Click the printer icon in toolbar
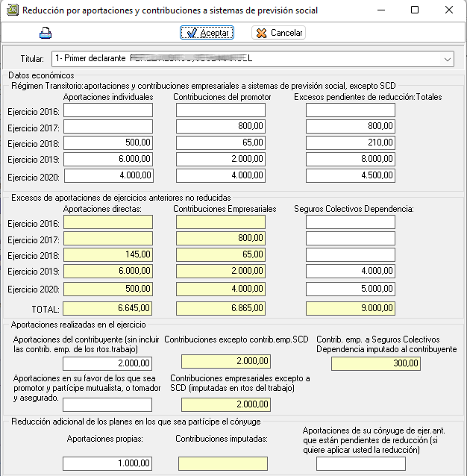 click(46, 33)
